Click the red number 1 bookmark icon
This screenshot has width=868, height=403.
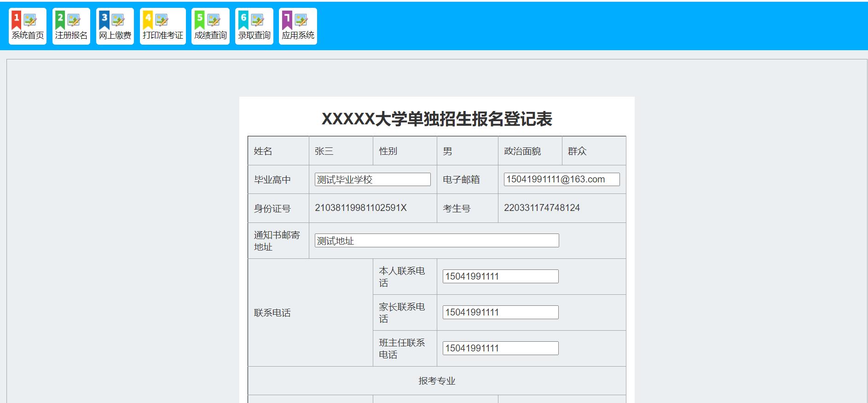[16, 20]
